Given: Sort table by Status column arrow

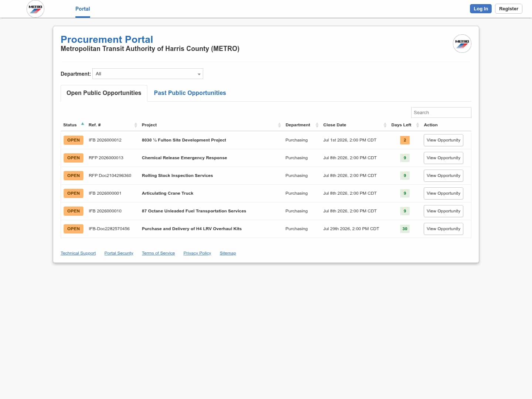Looking at the screenshot, I should 82,124.
